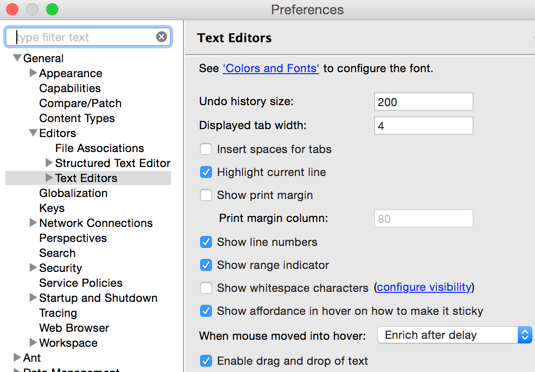Select Network Connections label
This screenshot has width=535, height=372.
(x=96, y=223)
